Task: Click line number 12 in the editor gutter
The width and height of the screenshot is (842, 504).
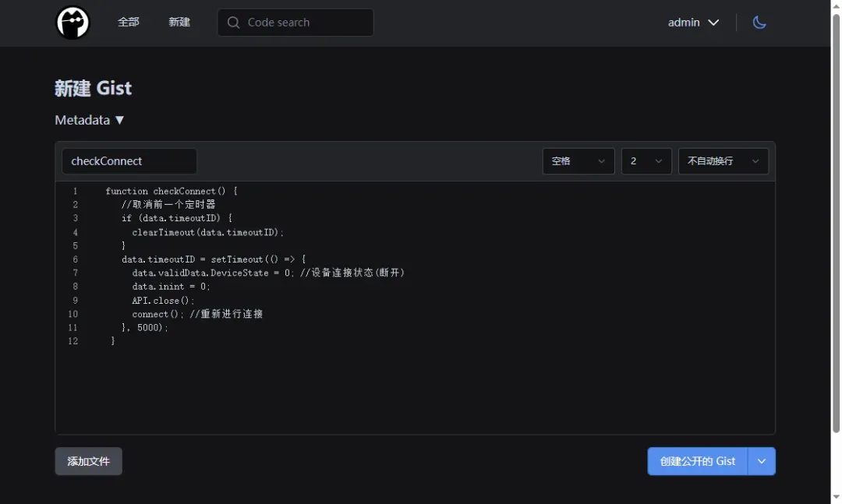Action: tap(73, 341)
